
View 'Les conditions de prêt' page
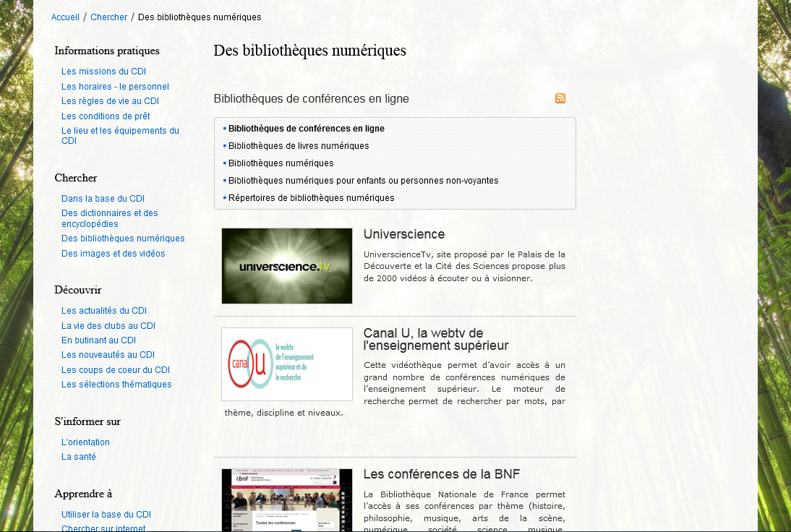point(106,116)
